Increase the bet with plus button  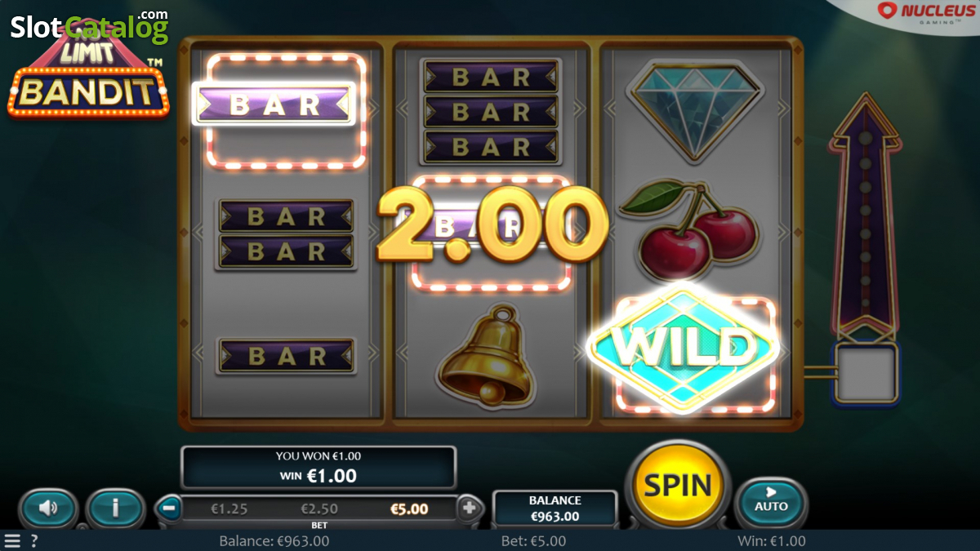[469, 509]
